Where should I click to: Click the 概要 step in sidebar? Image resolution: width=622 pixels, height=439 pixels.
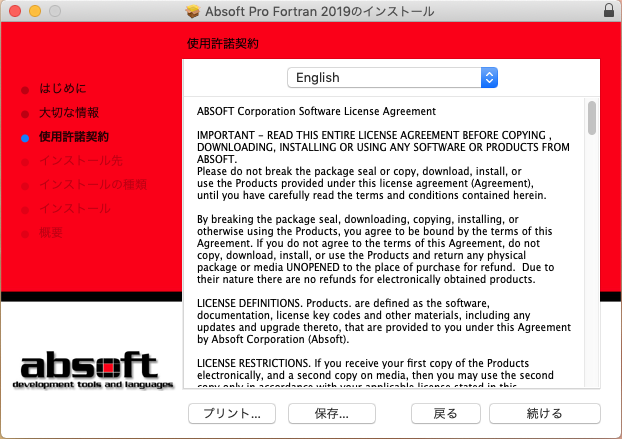(x=51, y=232)
